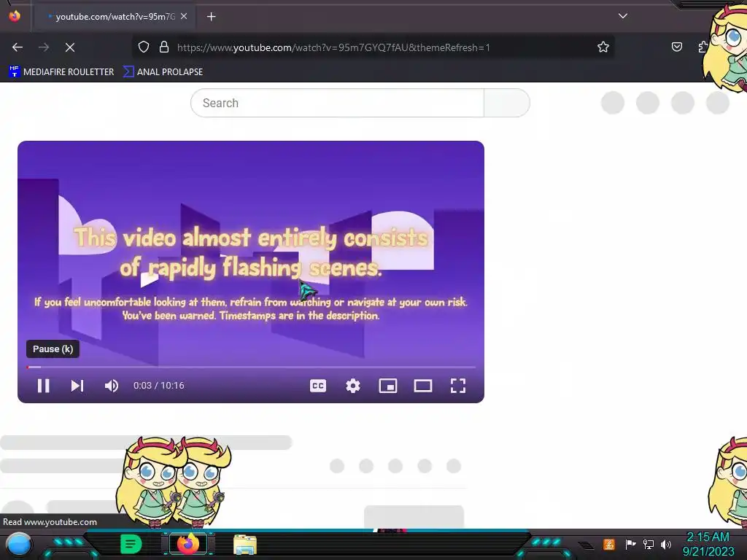Image resolution: width=747 pixels, height=560 pixels.
Task: Close the youtube.com tab
Action: tap(184, 16)
